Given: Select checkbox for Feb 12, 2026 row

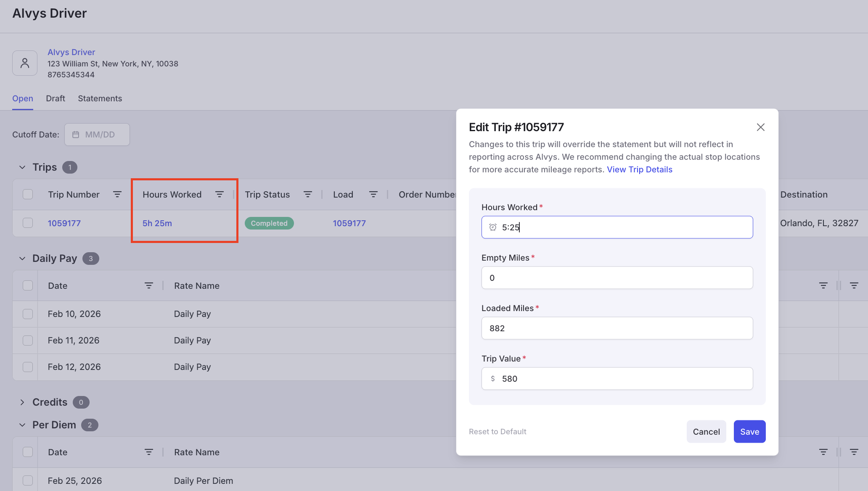Looking at the screenshot, I should 28,367.
